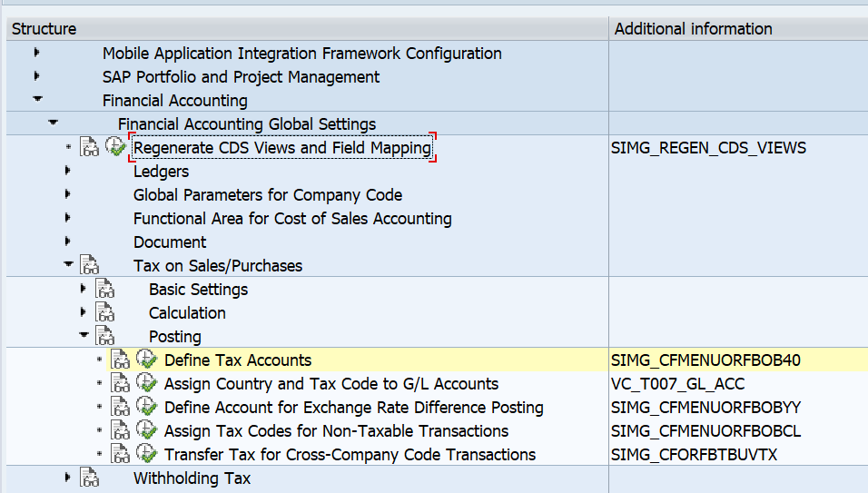Image resolution: width=868 pixels, height=493 pixels.
Task: Open documentation for Non-Taxable Transactions row
Action: [120, 430]
